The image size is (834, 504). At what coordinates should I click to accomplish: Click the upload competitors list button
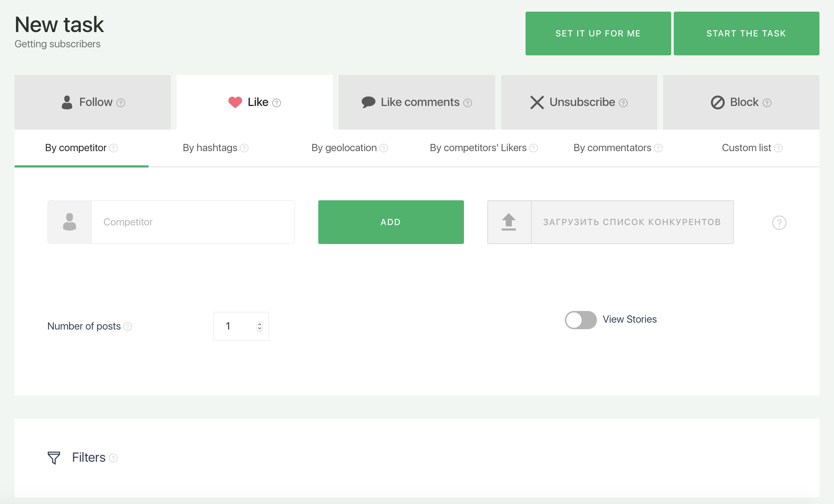pos(610,222)
